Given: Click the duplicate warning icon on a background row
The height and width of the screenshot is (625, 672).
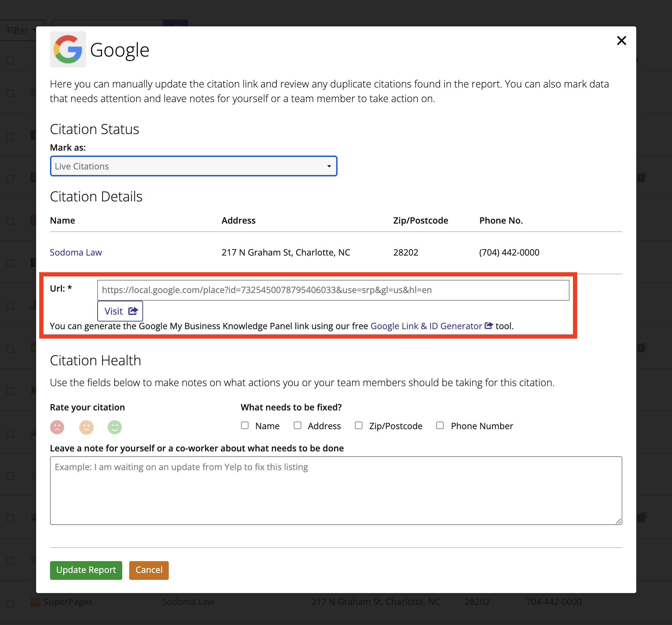Looking at the screenshot, I should 641,178.
